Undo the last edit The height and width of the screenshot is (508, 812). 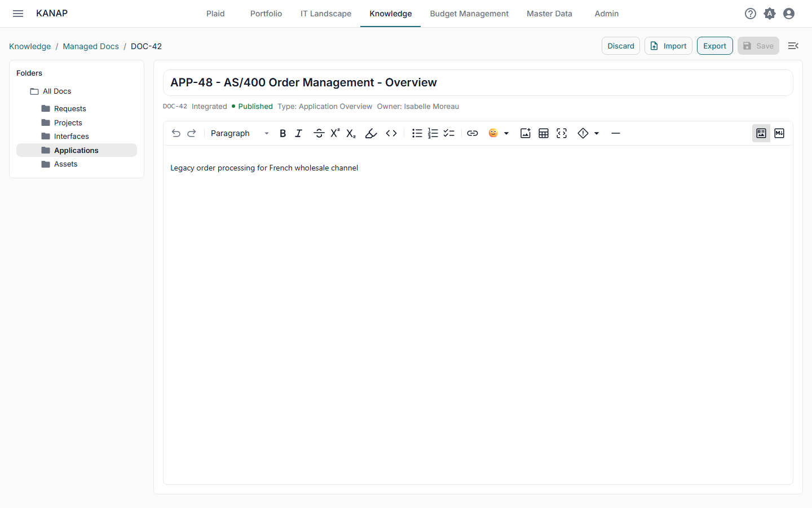coord(176,133)
